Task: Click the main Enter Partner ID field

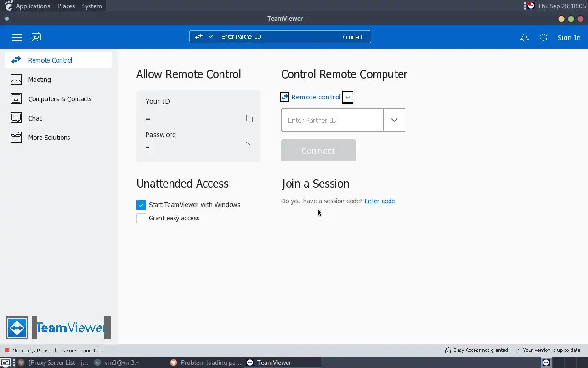Action: pos(332,120)
